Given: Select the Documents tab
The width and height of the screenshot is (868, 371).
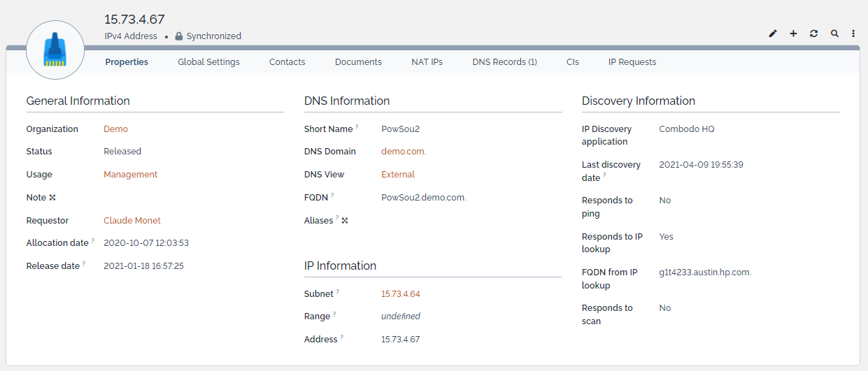Looking at the screenshot, I should 358,62.
